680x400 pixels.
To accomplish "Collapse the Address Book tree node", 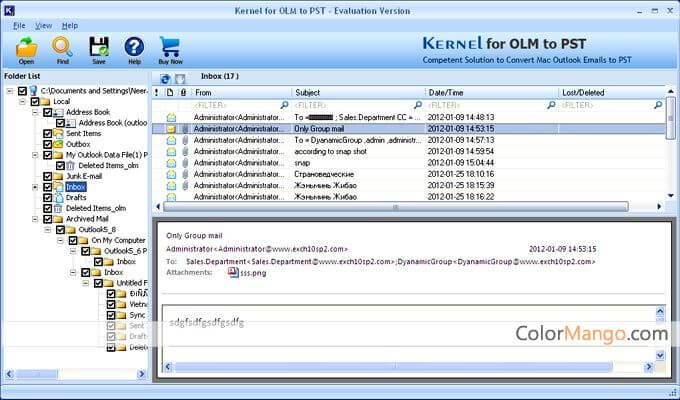I will click(36, 112).
